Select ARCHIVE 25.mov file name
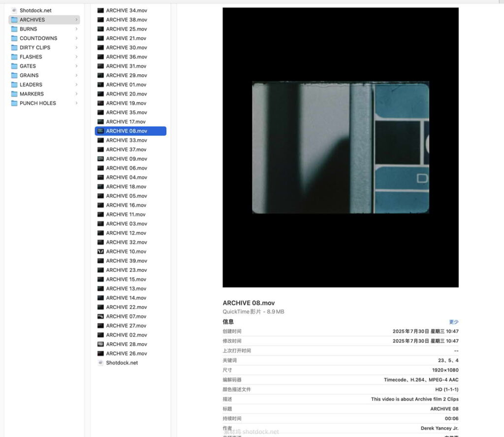The width and height of the screenshot is (504, 437). (126, 29)
